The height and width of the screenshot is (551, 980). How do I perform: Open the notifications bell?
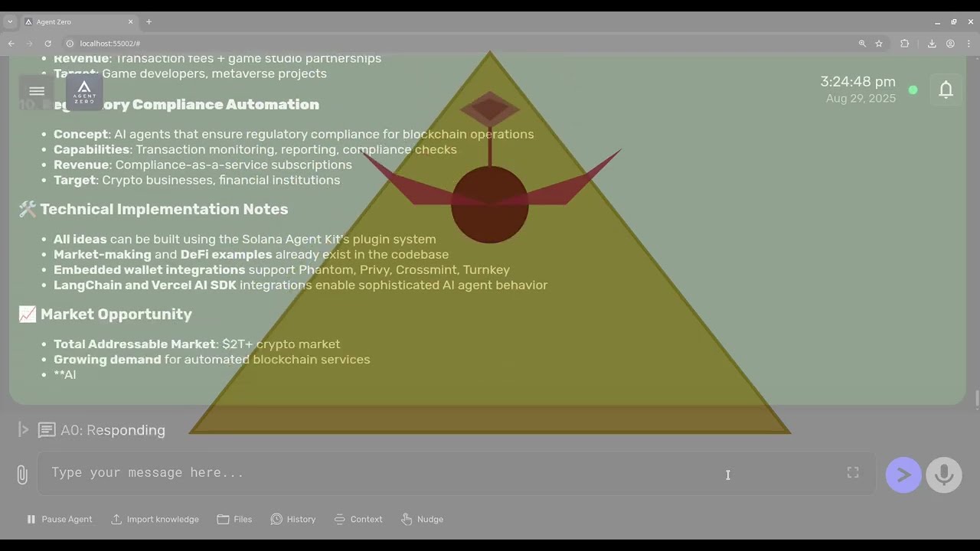pyautogui.click(x=946, y=90)
